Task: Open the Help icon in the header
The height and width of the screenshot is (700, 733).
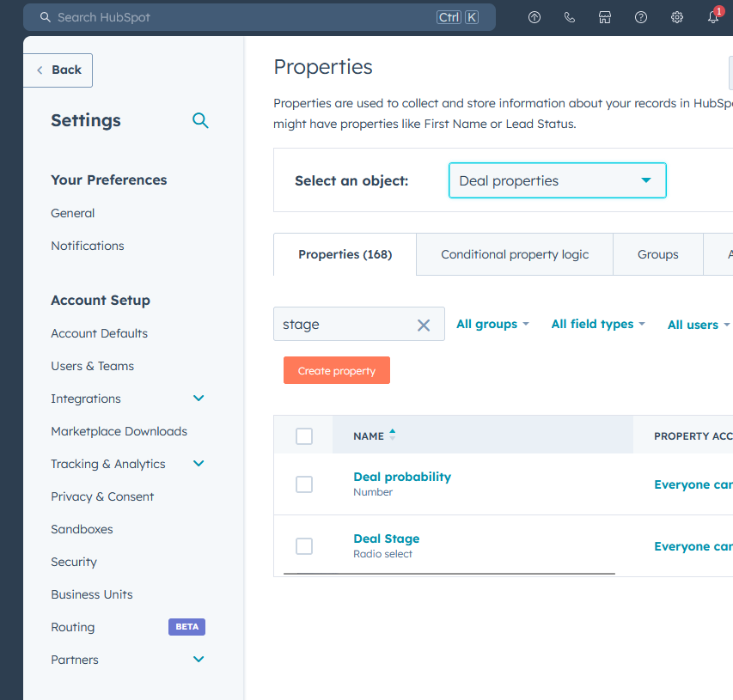Action: coord(640,16)
